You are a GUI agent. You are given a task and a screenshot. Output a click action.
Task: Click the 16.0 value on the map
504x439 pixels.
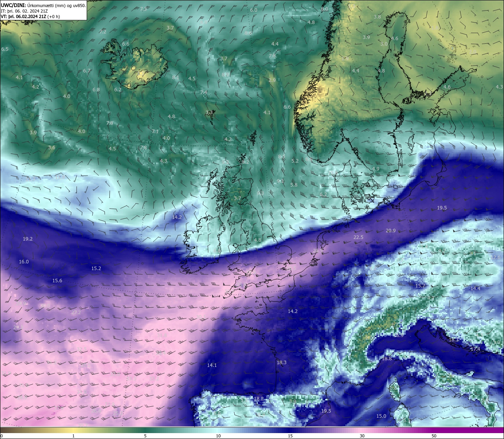pos(24,261)
